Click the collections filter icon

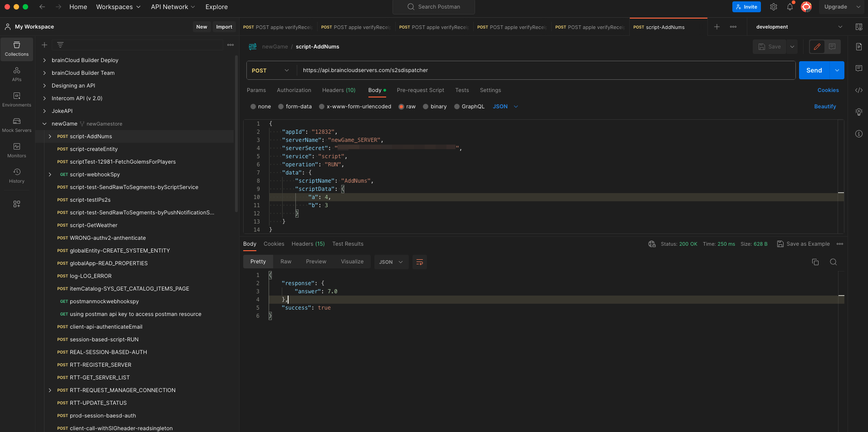pos(60,45)
